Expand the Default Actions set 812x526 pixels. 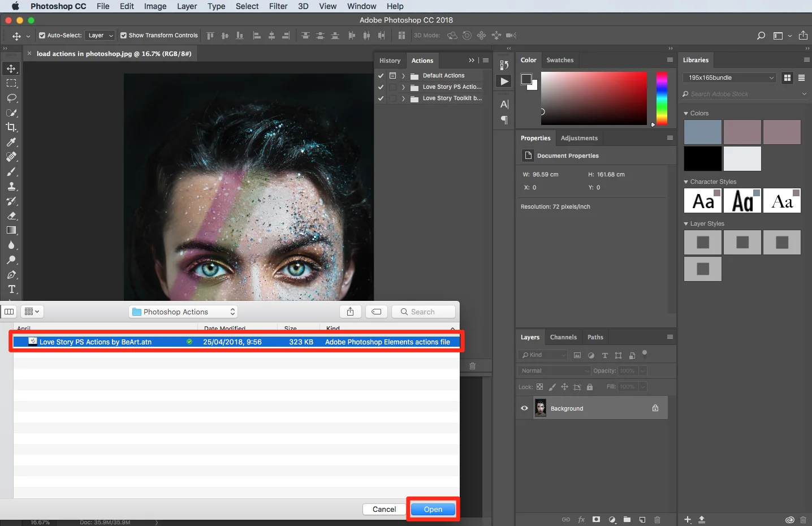point(403,75)
